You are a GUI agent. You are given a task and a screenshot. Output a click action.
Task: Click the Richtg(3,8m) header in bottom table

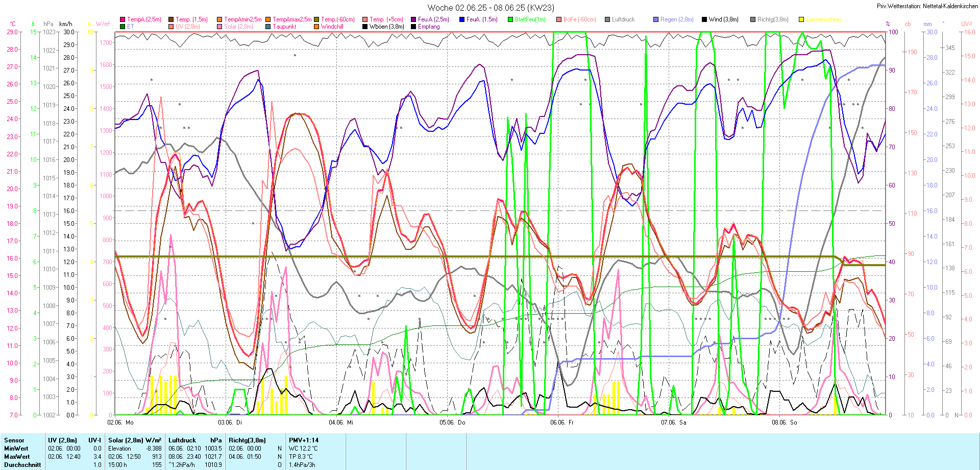(247, 440)
